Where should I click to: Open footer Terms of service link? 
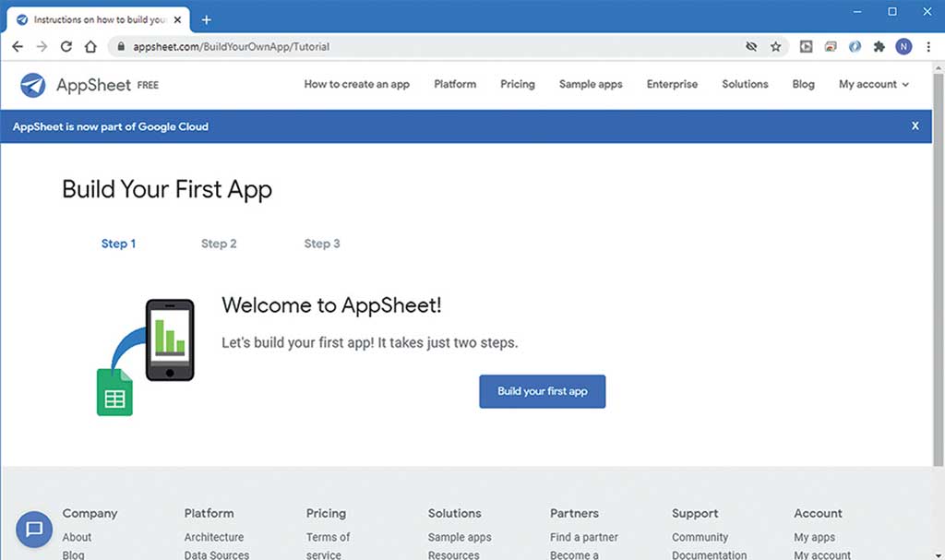(x=328, y=545)
